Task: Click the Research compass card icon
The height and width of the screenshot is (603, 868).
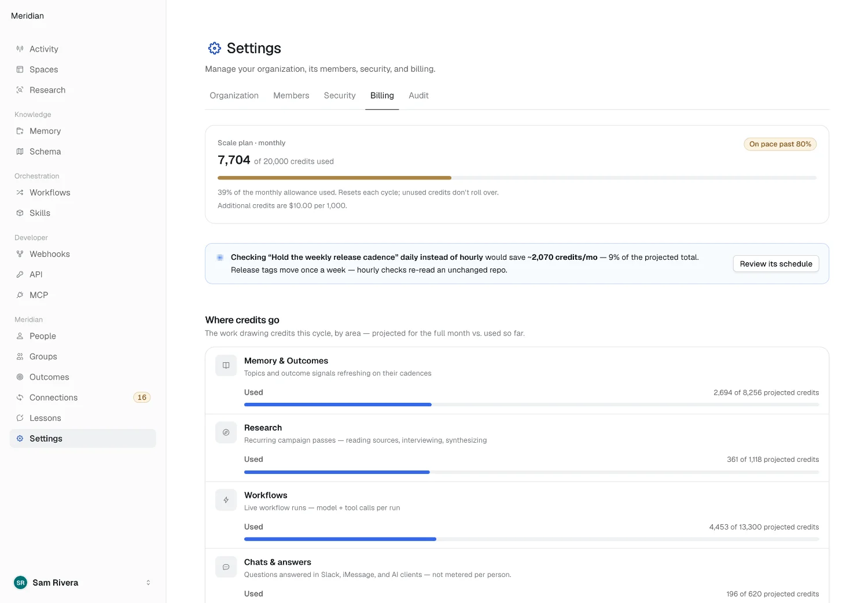Action: [x=226, y=432]
